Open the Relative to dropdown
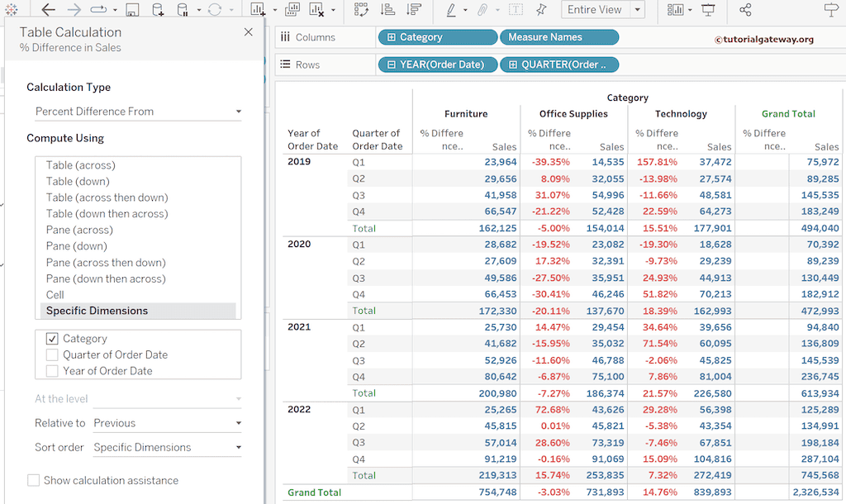This screenshot has height=504, width=846. tap(167, 423)
